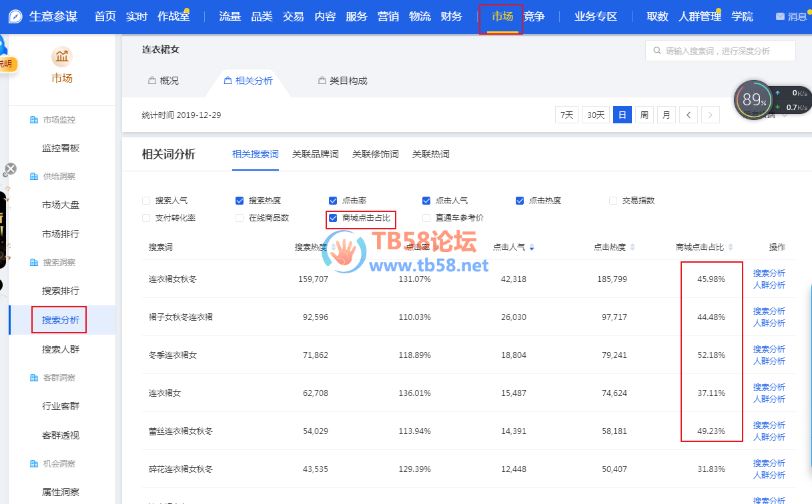Select the 日 time granularity
812x504 pixels.
click(x=623, y=115)
